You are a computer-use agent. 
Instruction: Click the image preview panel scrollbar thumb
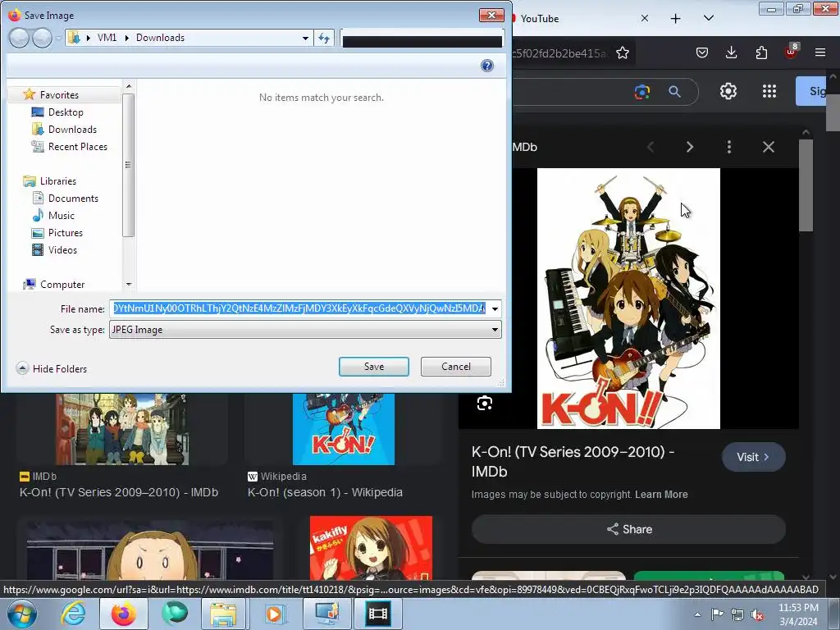pos(806,185)
